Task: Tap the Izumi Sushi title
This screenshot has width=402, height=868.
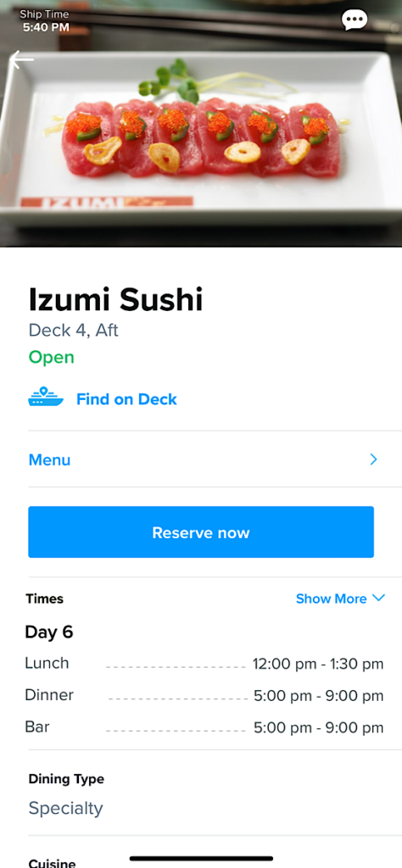Action: (115, 299)
